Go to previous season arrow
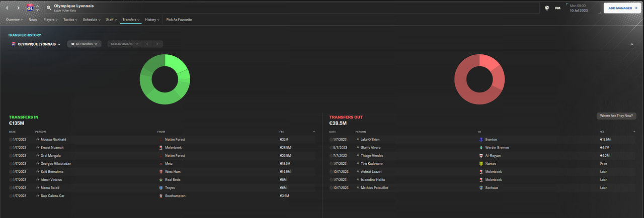The width and height of the screenshot is (644, 218). [x=147, y=44]
